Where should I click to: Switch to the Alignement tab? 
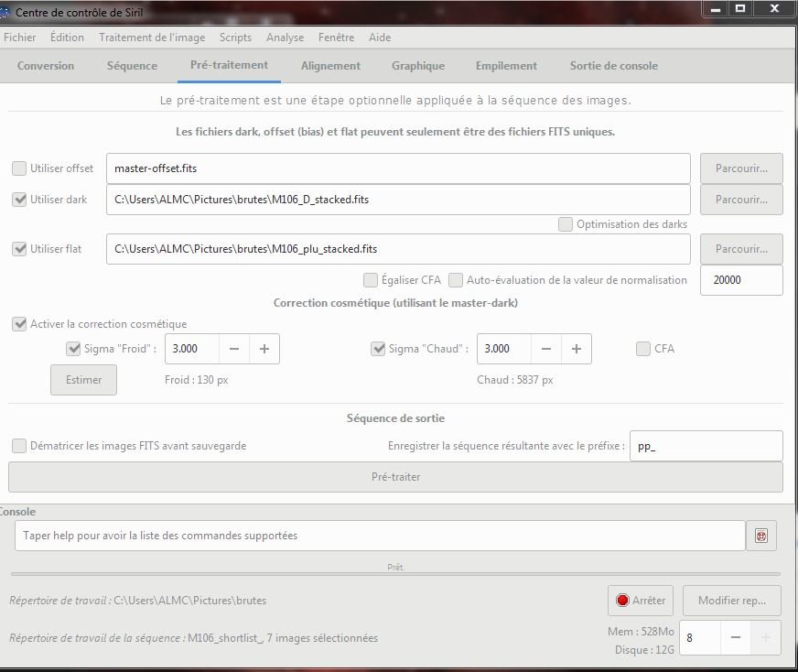click(330, 66)
